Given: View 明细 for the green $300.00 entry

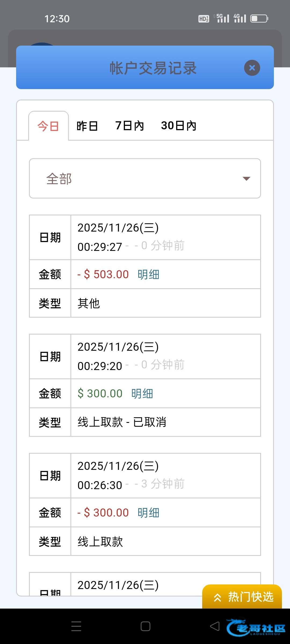Looking at the screenshot, I should coord(142,394).
